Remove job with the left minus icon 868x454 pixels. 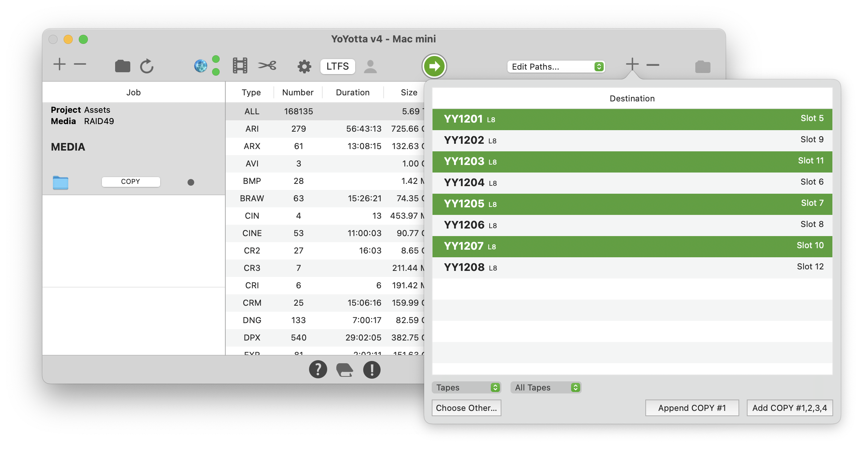[80, 64]
